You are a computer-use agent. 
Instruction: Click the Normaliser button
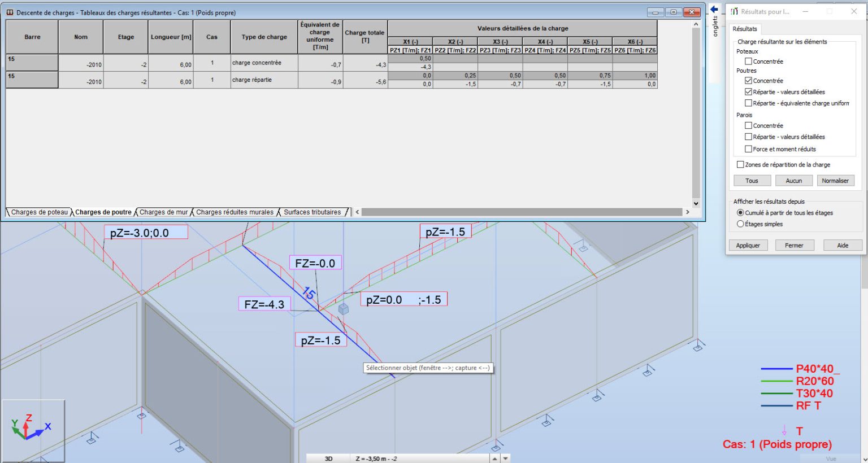pos(836,180)
